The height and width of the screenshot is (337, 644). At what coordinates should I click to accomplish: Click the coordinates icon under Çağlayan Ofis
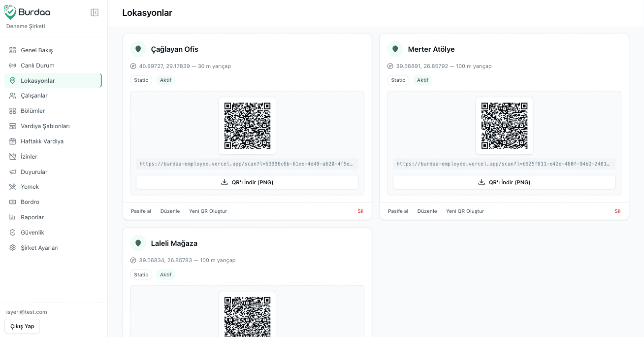coord(133,66)
